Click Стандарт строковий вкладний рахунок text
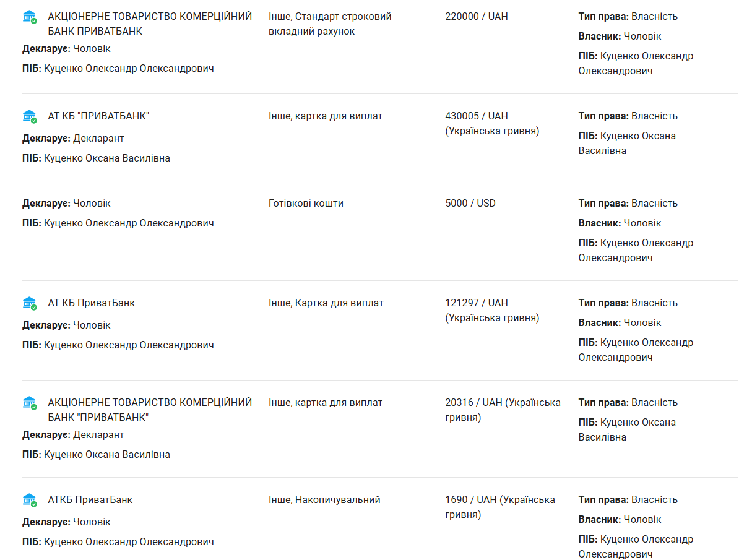The image size is (752, 560). point(330,24)
